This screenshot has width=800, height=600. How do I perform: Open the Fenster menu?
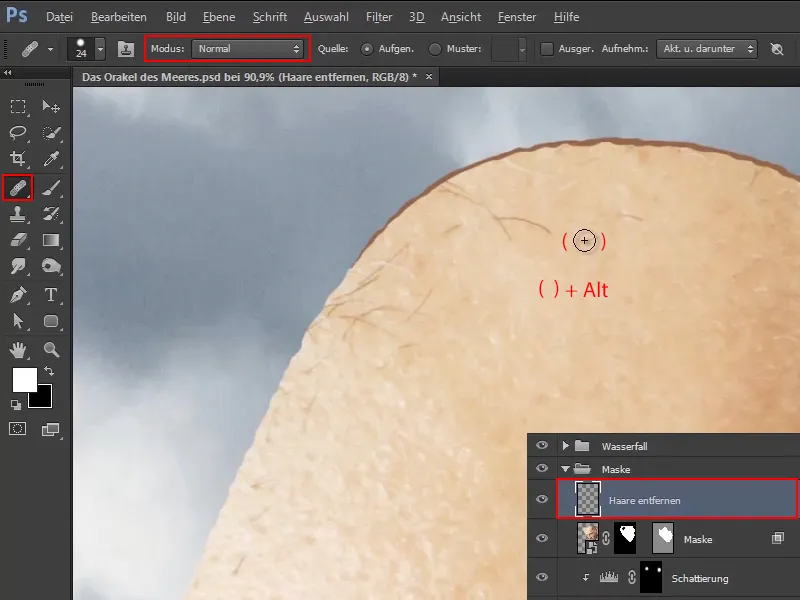pyautogui.click(x=517, y=17)
